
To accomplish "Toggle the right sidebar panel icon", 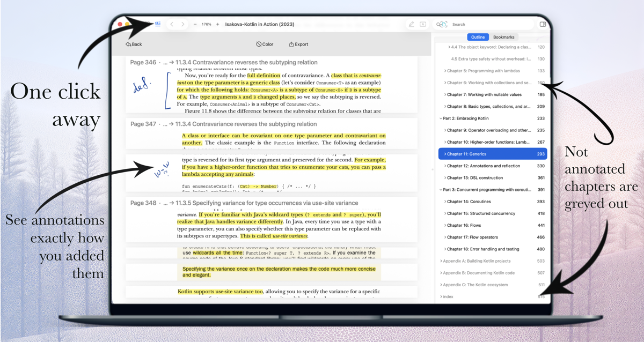I will 543,24.
